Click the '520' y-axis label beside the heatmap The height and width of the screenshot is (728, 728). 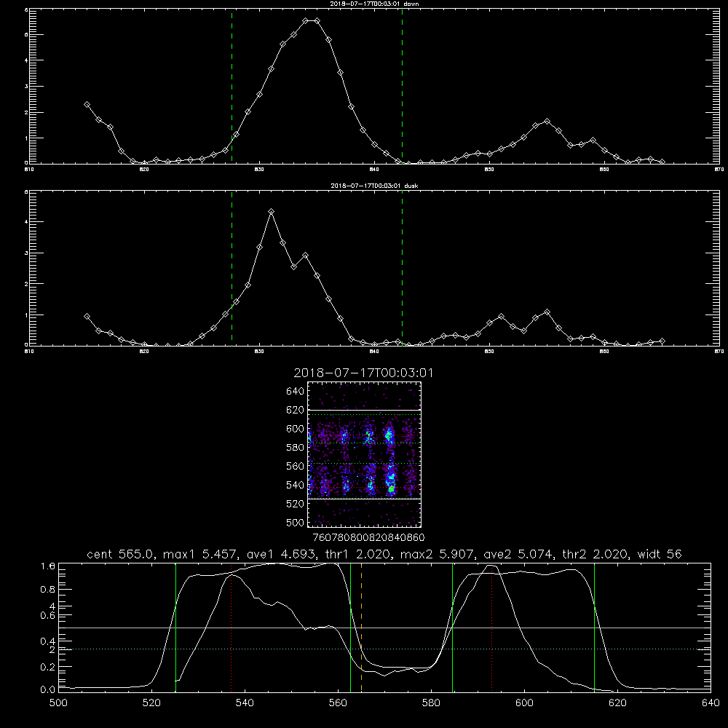coord(296,504)
